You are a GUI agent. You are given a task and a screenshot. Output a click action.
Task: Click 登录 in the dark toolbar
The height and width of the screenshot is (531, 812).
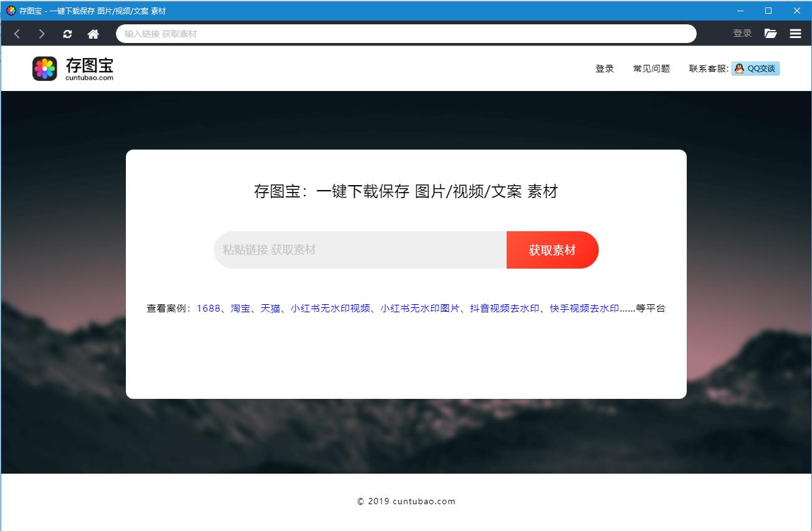pyautogui.click(x=742, y=34)
